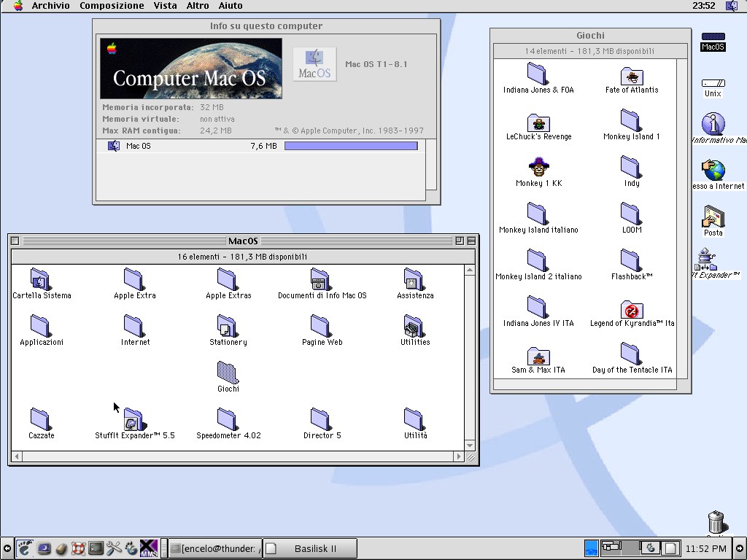Click the MacOS window scroll up arrow
This screenshot has width=747, height=560.
470,270
